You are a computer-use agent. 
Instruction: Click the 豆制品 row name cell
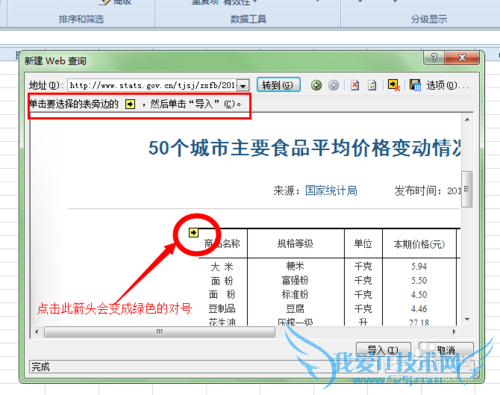tap(222, 309)
